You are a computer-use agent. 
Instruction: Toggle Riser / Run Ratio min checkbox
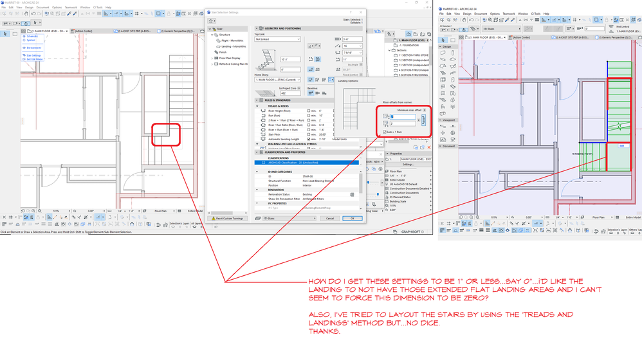[x=309, y=125]
